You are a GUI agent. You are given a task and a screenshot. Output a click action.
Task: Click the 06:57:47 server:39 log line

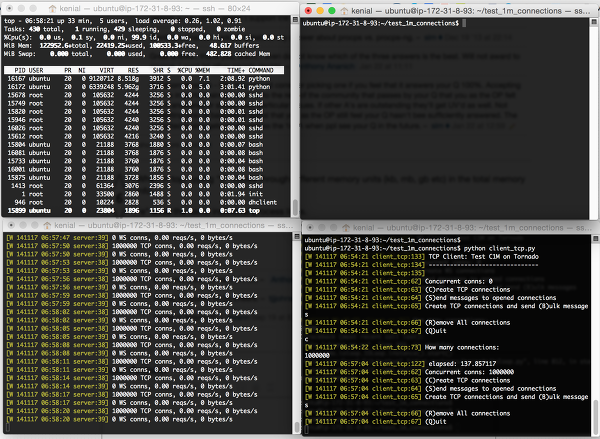119,238
